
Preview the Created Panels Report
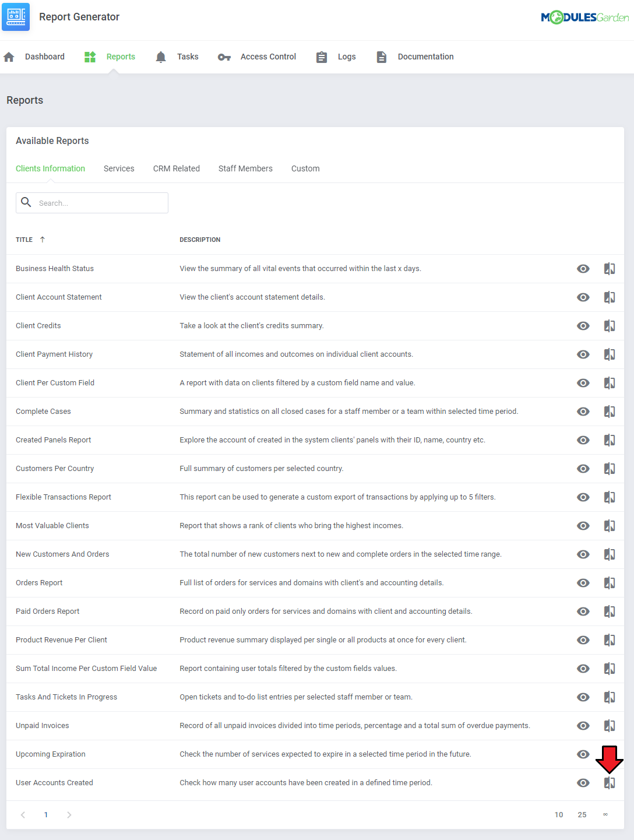click(583, 440)
